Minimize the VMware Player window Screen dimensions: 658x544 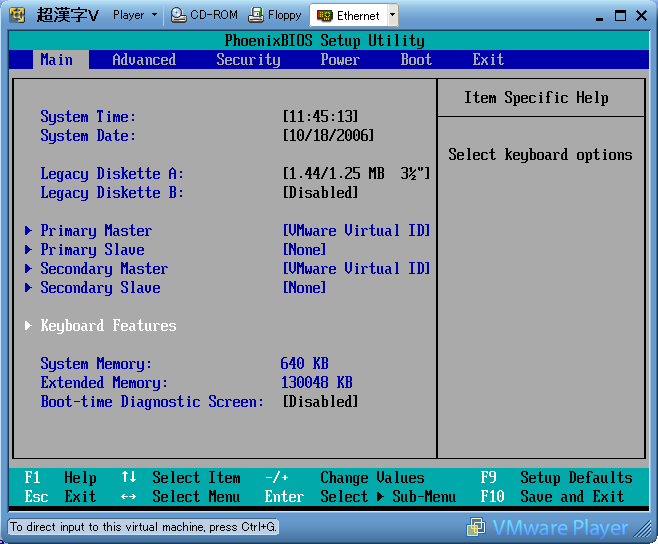coord(597,15)
